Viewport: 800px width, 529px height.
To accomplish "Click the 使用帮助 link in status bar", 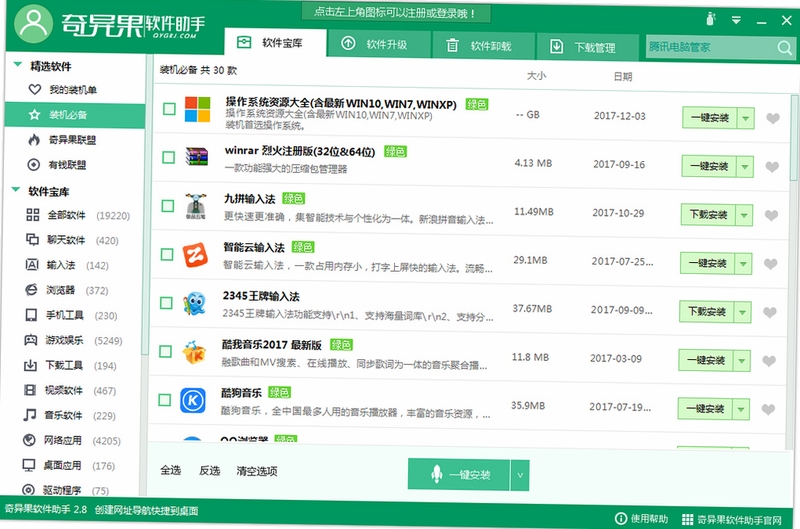I will (641, 519).
